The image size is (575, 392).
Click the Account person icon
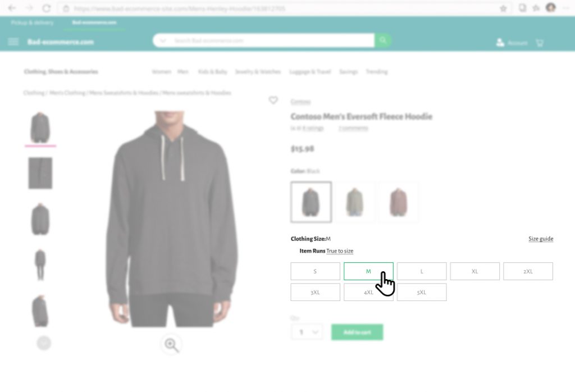tap(500, 43)
